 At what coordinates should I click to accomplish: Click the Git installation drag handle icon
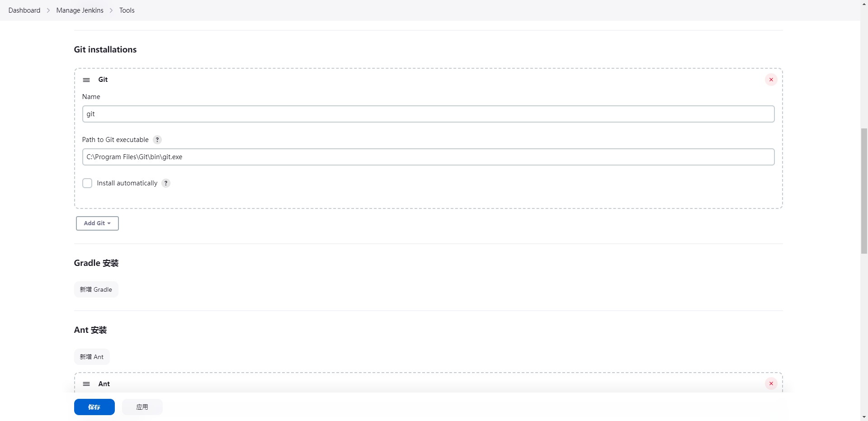coord(86,80)
